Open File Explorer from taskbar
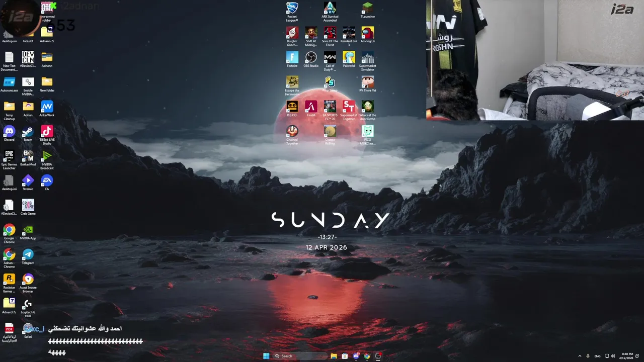644x362 pixels. coord(334,356)
